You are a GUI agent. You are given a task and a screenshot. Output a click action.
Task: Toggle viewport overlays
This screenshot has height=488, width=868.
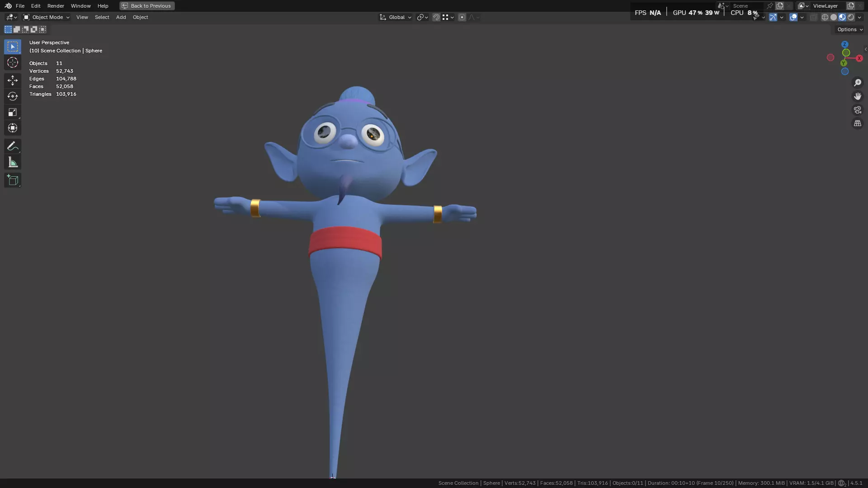793,17
